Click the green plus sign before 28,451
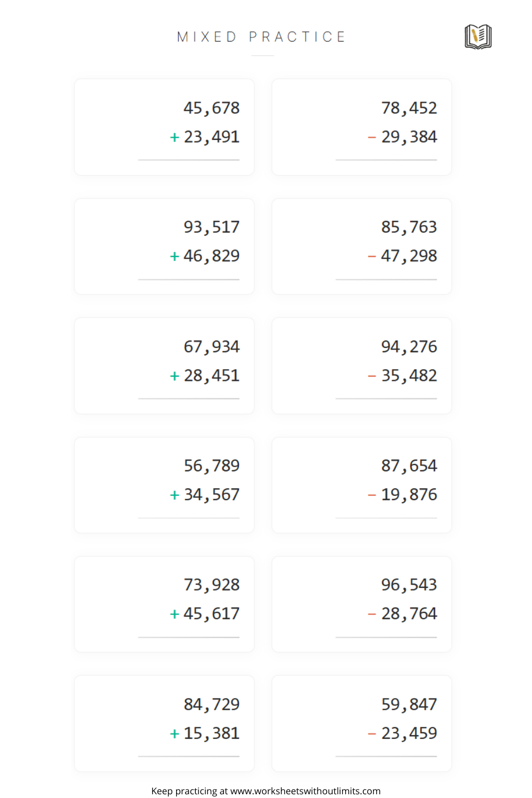This screenshot has width=532, height=798. (174, 376)
